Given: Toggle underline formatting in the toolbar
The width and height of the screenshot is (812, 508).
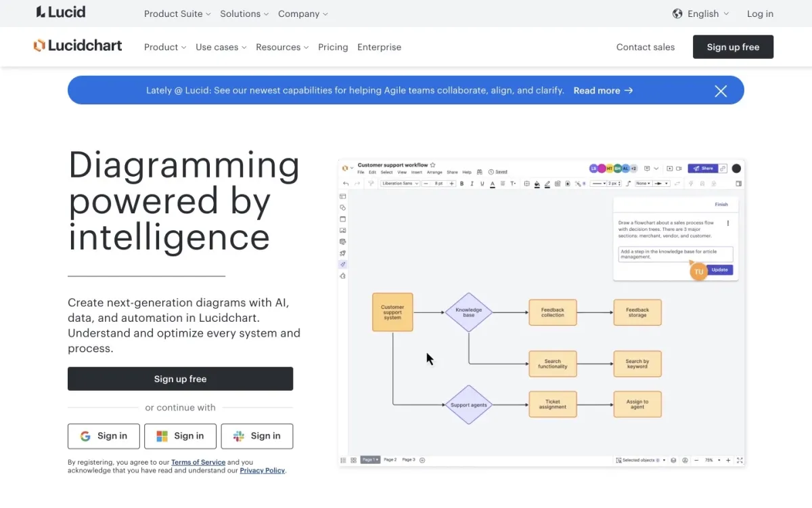Looking at the screenshot, I should 482,183.
